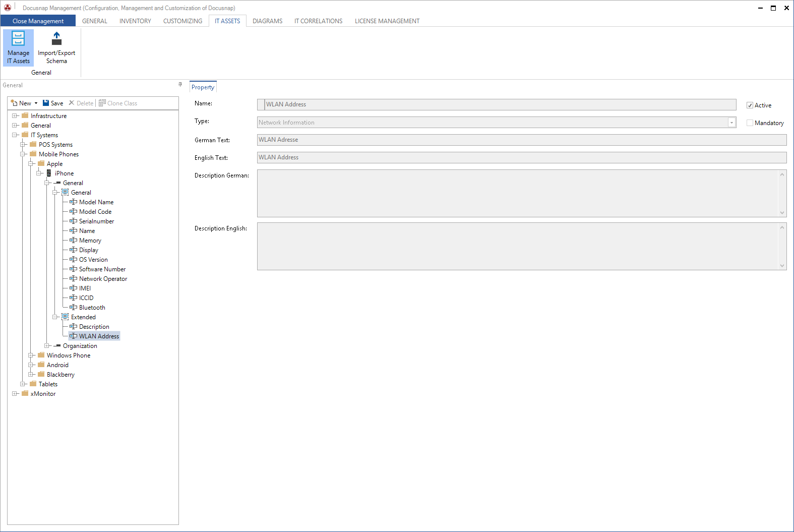Select Software Number in the tree
794x532 pixels.
pos(102,269)
